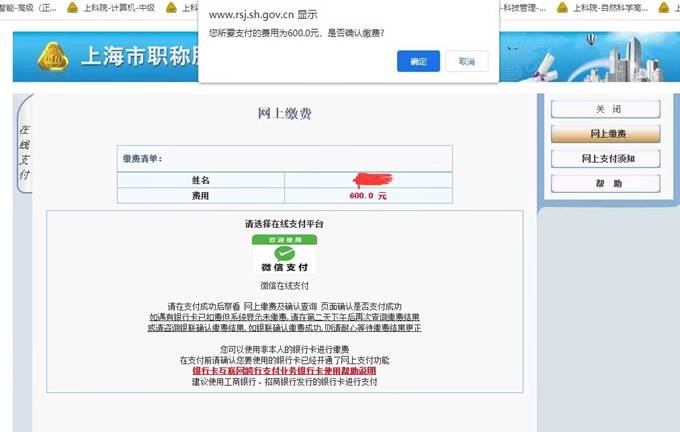Click the 请选择在线支付平台 heading
The image size is (680, 432).
pos(284,224)
